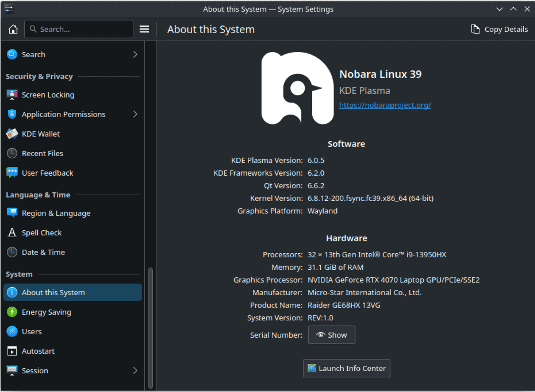Click the Energy Saving leaf icon
The width and height of the screenshot is (535, 392).
coord(12,312)
